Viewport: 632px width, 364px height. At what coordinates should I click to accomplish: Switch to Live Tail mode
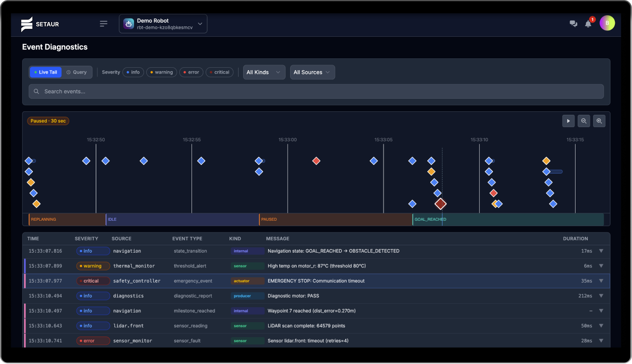click(46, 72)
